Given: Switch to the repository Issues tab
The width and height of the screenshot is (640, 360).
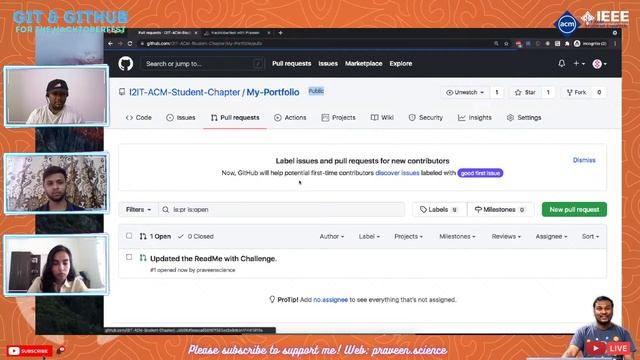Looking at the screenshot, I should pyautogui.click(x=181, y=118).
